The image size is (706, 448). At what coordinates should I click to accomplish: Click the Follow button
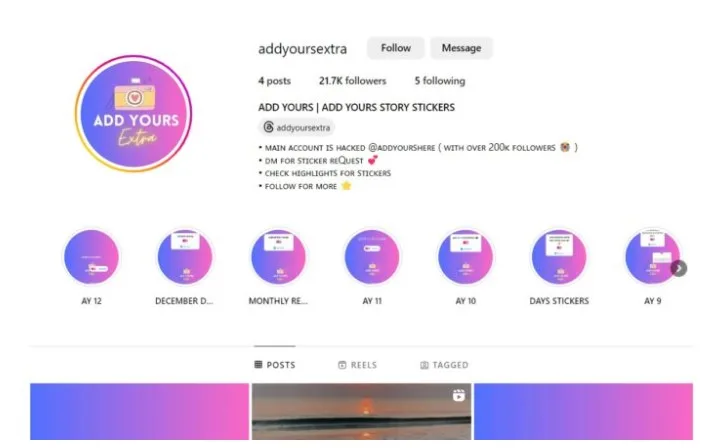[x=396, y=48]
